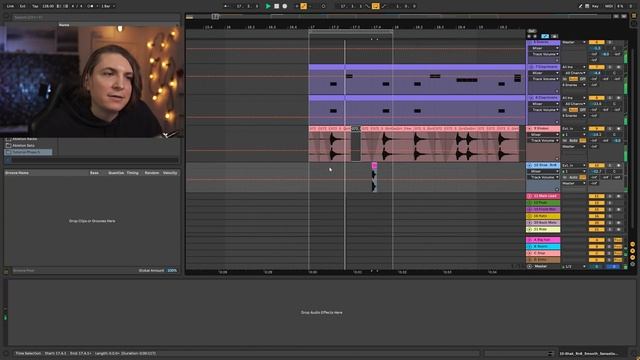640x360 pixels.
Task: Toggle track 7 activator button
Action: point(596,67)
